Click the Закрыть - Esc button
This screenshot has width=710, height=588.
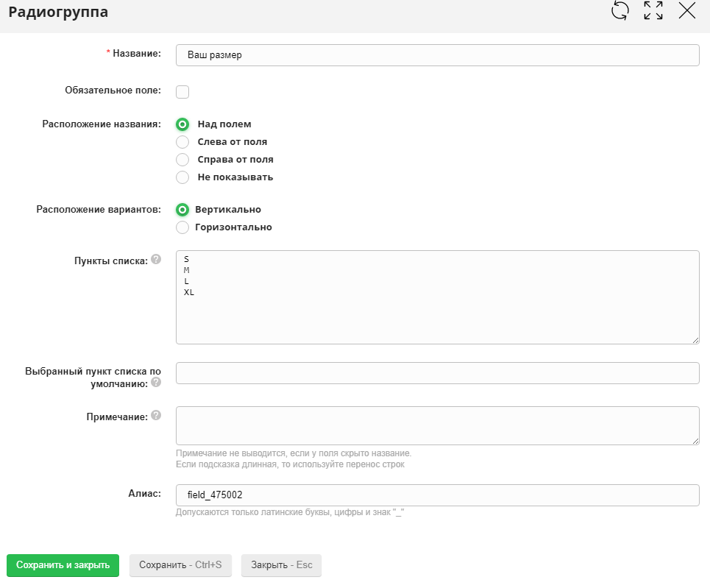[281, 565]
